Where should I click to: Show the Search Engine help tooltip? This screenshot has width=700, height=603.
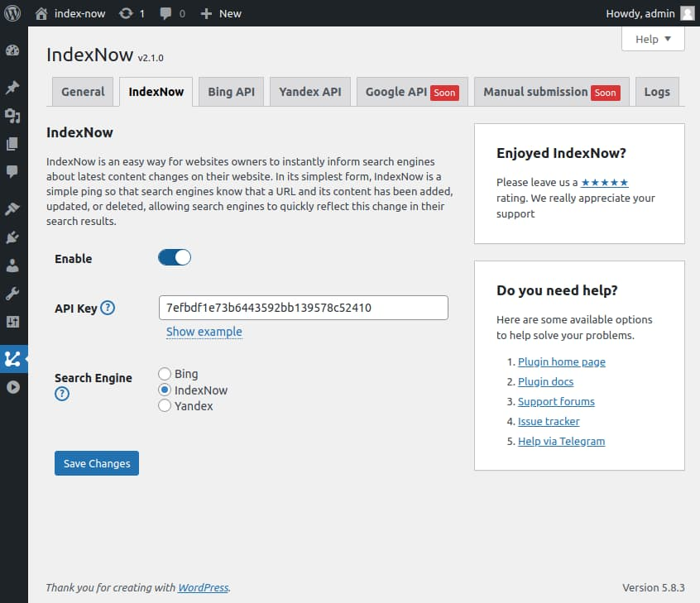(62, 394)
